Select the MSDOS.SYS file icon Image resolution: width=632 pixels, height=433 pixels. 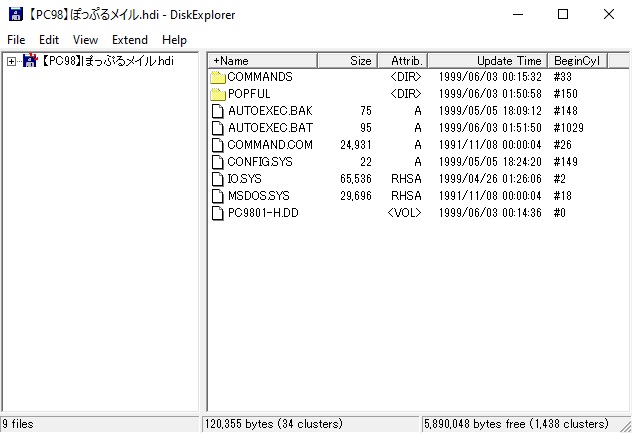coord(219,196)
